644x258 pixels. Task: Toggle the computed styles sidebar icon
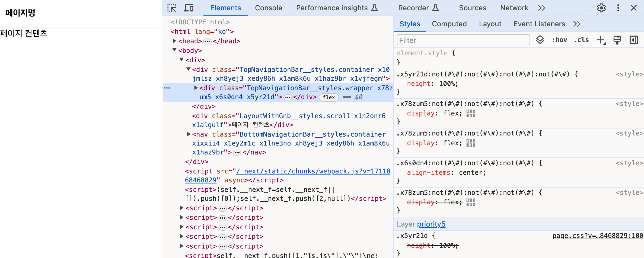(634, 40)
